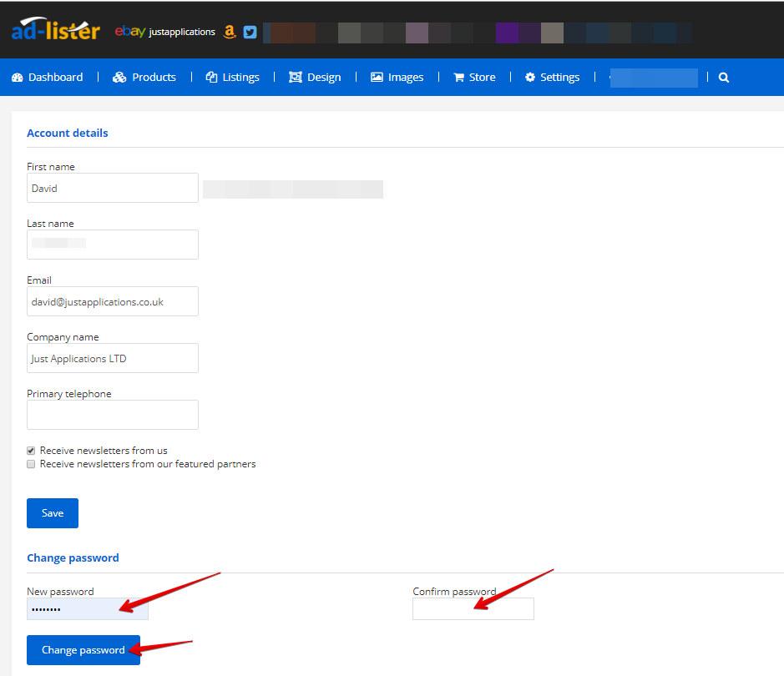Focus the Confirm password field
This screenshot has height=676, width=784.
click(473, 608)
